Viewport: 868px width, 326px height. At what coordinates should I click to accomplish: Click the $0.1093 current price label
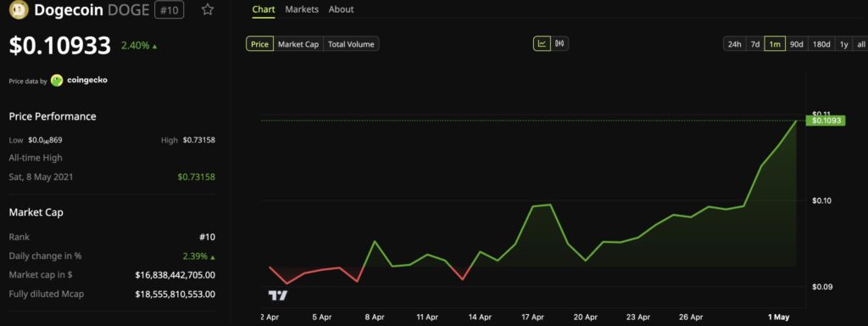(825, 121)
